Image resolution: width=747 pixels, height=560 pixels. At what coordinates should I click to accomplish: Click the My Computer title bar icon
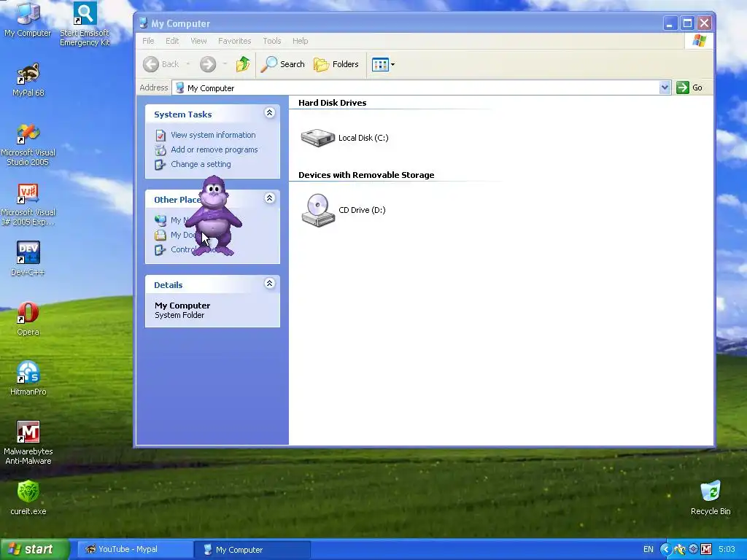(x=142, y=23)
